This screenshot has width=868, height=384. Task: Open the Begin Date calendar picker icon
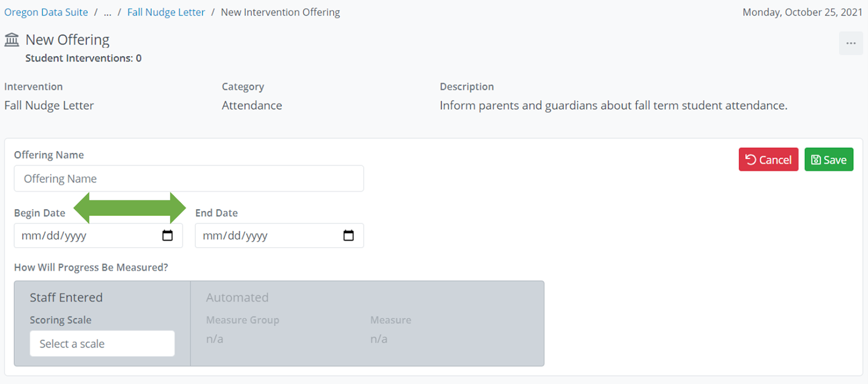tap(168, 236)
